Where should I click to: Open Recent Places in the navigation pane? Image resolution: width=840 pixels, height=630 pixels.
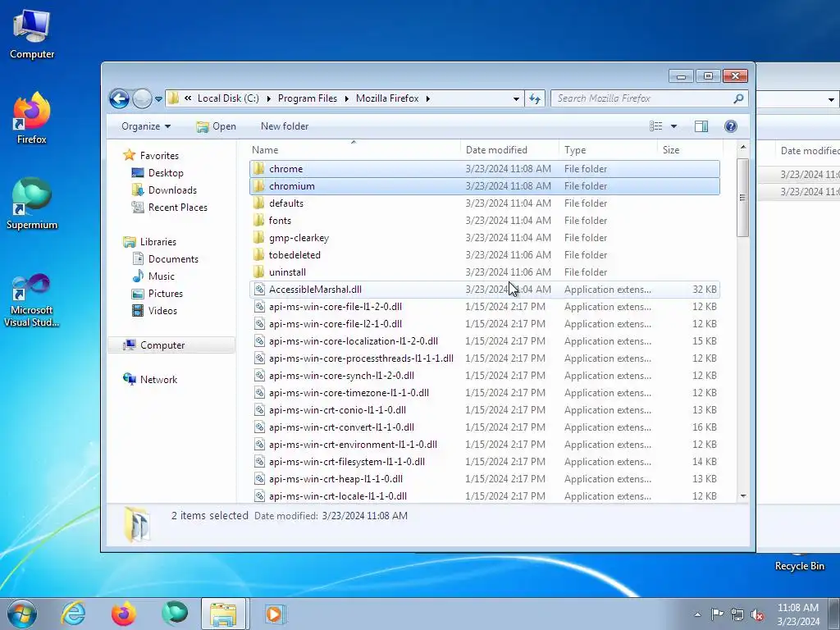tap(177, 208)
